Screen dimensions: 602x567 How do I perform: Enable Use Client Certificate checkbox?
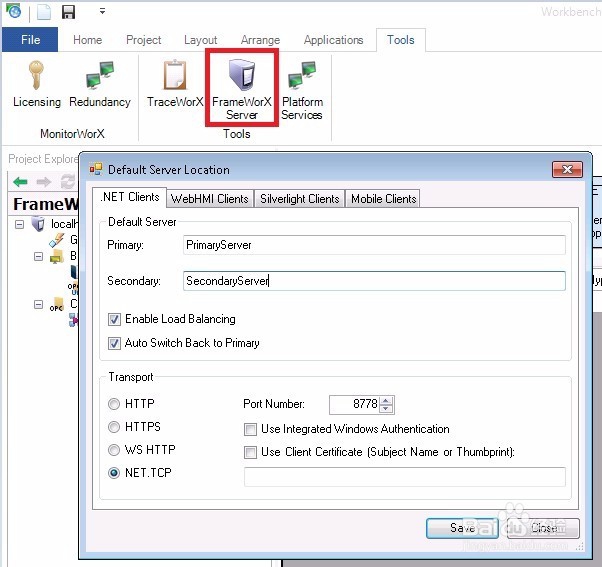click(250, 452)
